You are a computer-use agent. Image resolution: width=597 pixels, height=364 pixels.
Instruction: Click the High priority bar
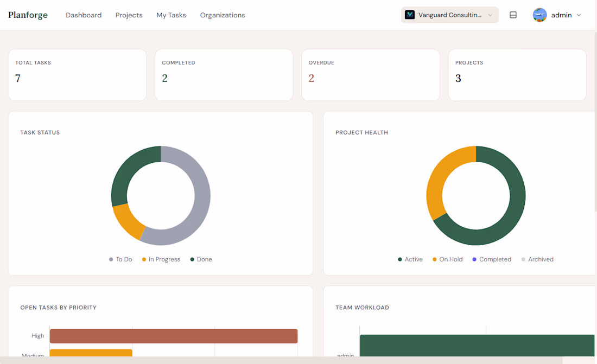174,336
